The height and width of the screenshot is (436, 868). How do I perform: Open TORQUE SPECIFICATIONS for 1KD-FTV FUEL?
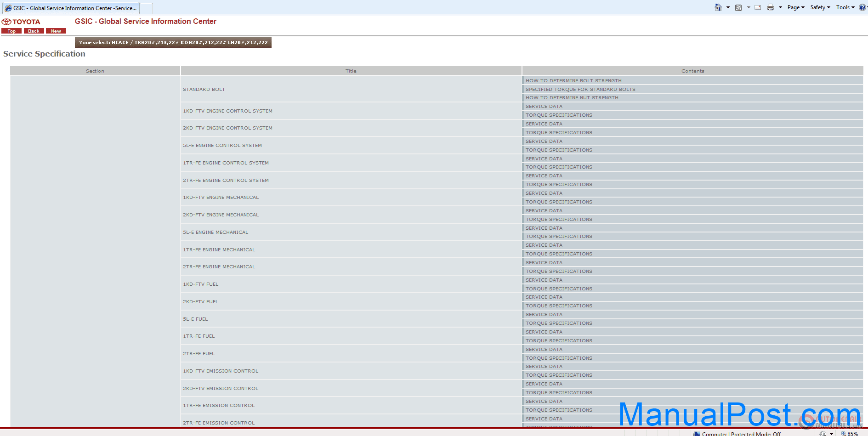point(559,289)
